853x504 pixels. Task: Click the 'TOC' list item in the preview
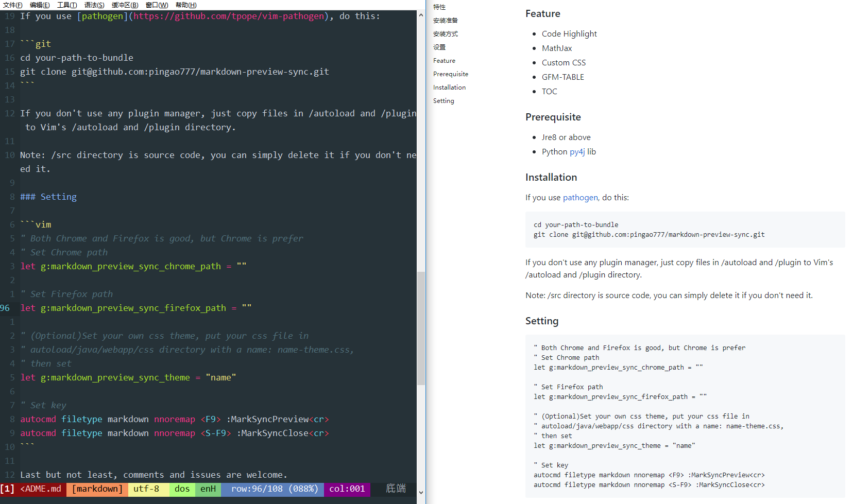550,92
